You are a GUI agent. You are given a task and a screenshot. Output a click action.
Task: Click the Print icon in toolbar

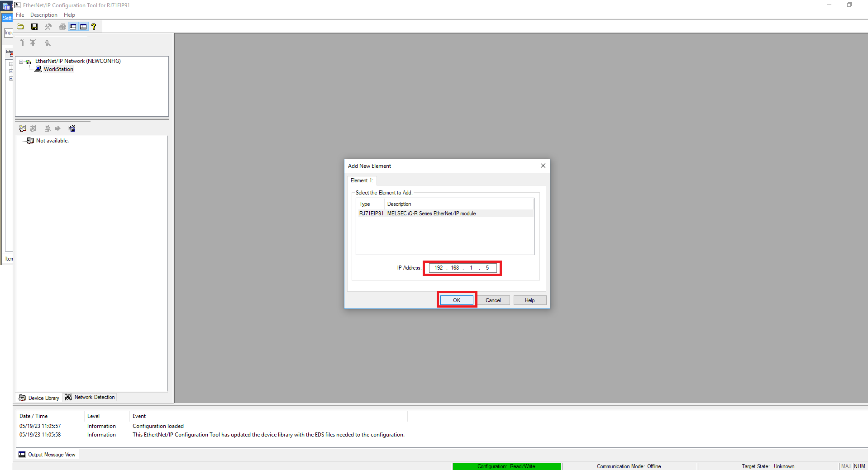coord(62,27)
